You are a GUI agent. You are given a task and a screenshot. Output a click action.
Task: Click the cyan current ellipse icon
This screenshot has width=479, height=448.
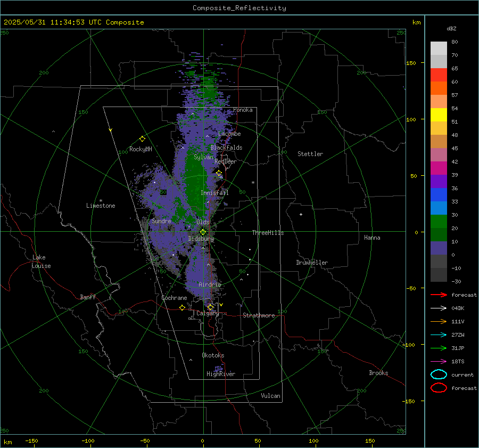[x=439, y=374]
